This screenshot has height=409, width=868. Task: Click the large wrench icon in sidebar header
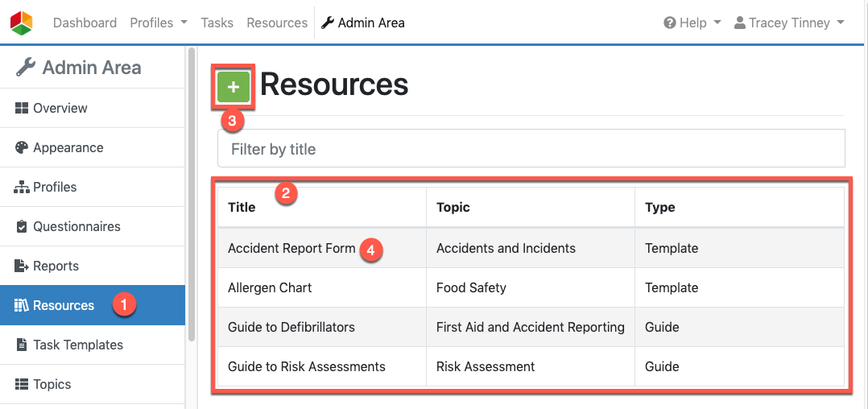pyautogui.click(x=26, y=68)
